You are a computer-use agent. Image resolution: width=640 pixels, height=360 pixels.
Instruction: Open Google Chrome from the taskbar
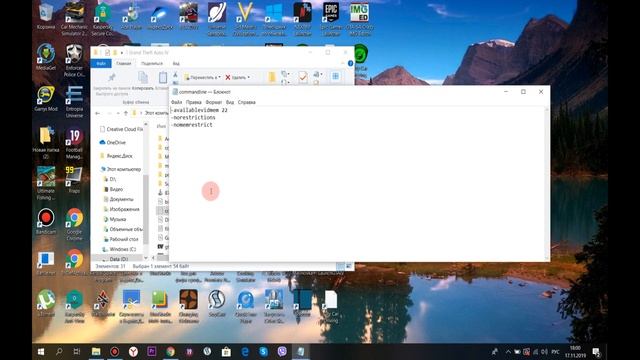pos(170,351)
